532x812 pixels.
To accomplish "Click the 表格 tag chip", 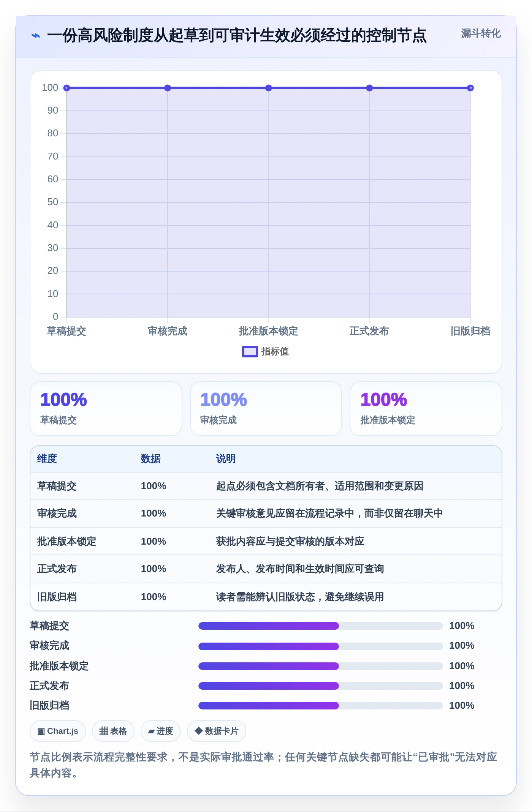I will pyautogui.click(x=113, y=731).
